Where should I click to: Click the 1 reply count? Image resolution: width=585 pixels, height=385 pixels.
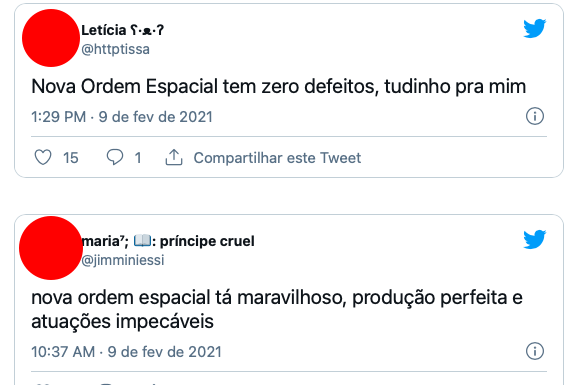[138, 158]
